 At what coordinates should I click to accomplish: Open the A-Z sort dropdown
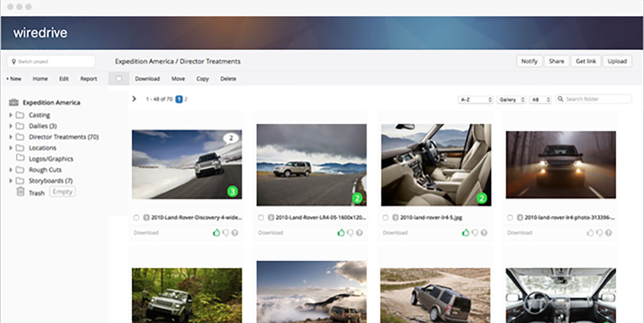pyautogui.click(x=475, y=99)
